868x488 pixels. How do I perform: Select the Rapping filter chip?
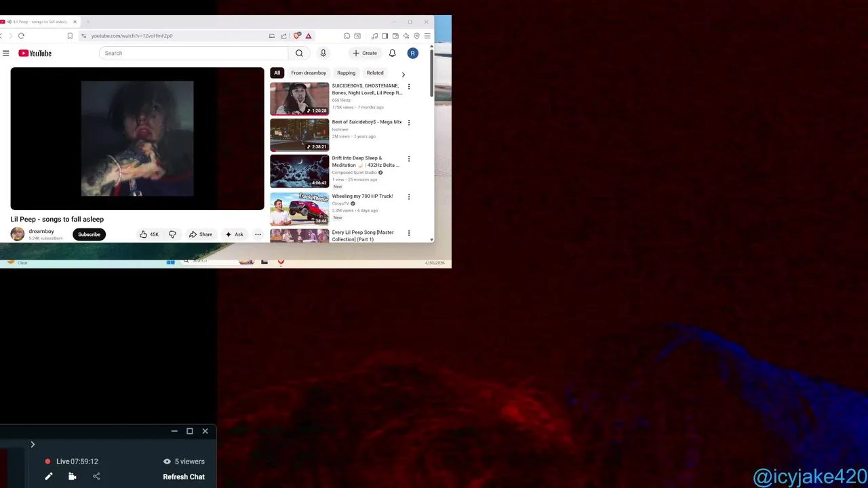tap(346, 73)
